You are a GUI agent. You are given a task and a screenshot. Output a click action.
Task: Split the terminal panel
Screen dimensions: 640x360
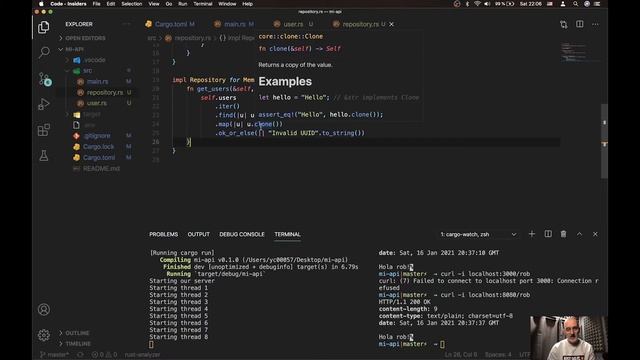tap(548, 234)
